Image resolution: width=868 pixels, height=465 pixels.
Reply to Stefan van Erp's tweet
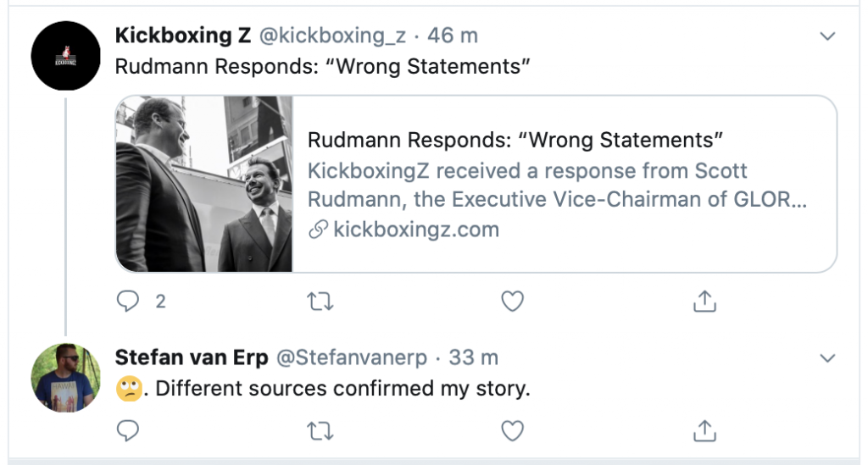[127, 431]
